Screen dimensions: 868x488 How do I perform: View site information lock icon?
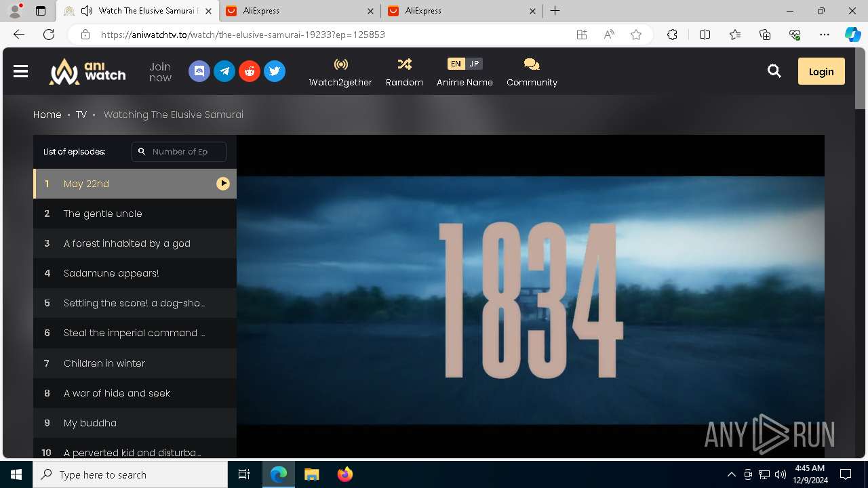tap(85, 35)
